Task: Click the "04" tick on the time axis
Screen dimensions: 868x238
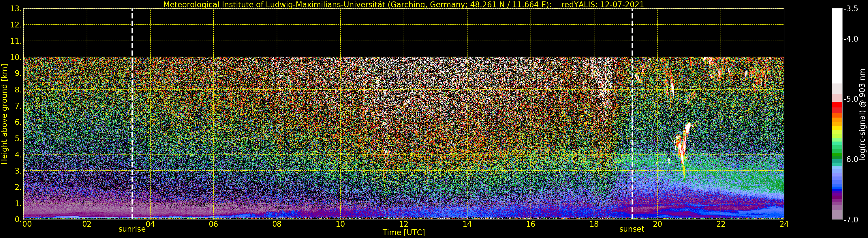Action: tap(150, 224)
